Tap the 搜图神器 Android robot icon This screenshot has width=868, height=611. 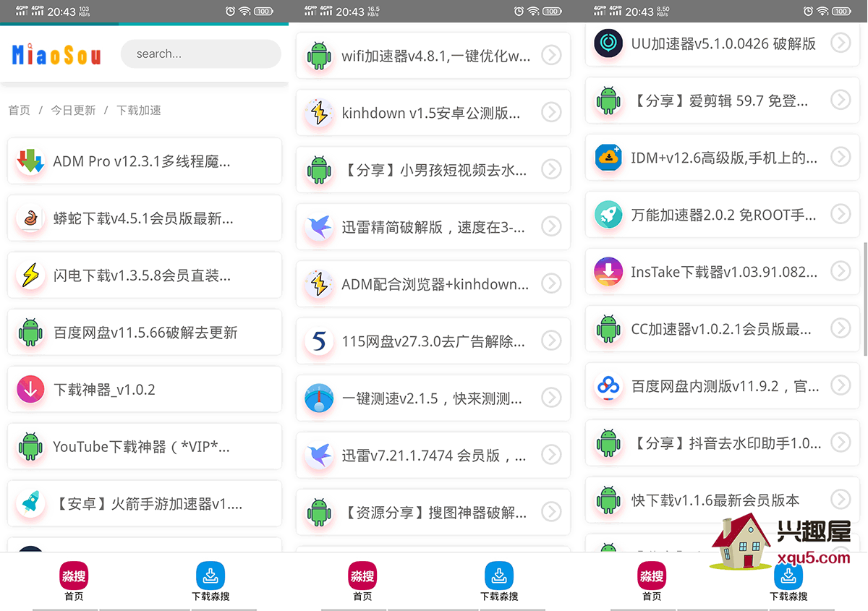click(319, 513)
